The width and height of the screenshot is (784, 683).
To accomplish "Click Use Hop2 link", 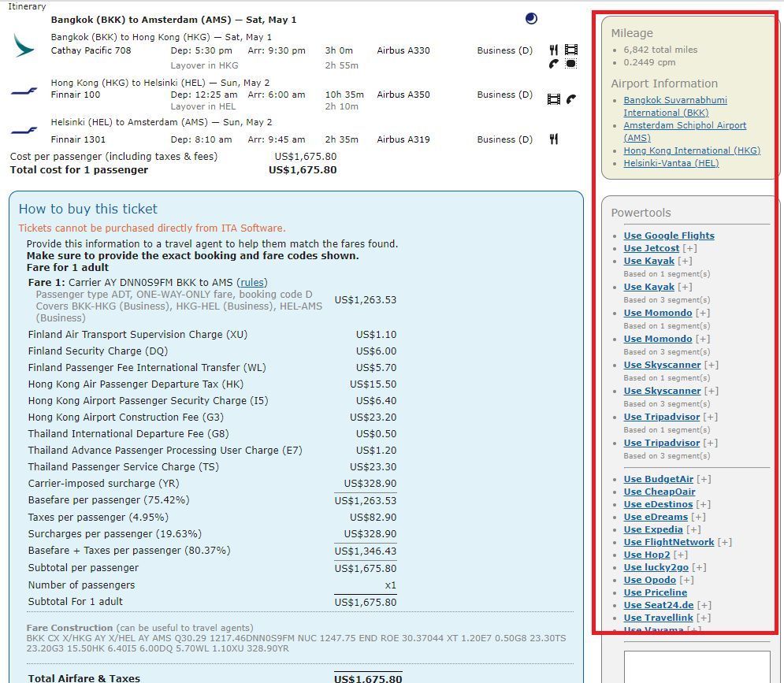I will pos(646,555).
